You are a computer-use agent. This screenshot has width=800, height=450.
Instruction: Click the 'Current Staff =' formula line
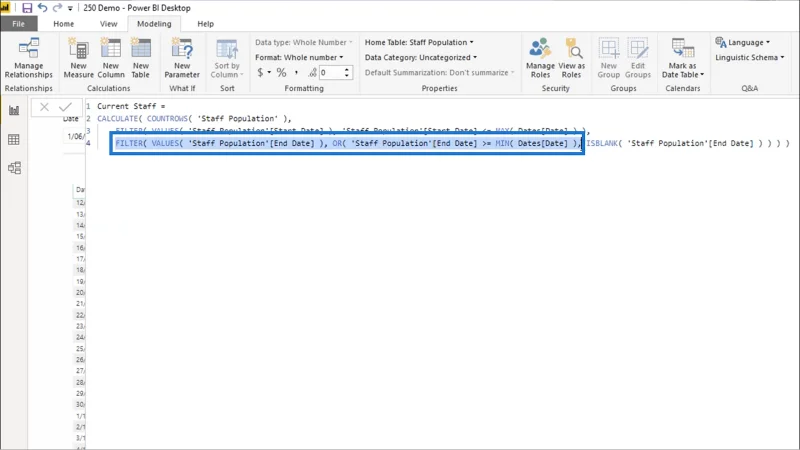point(131,106)
